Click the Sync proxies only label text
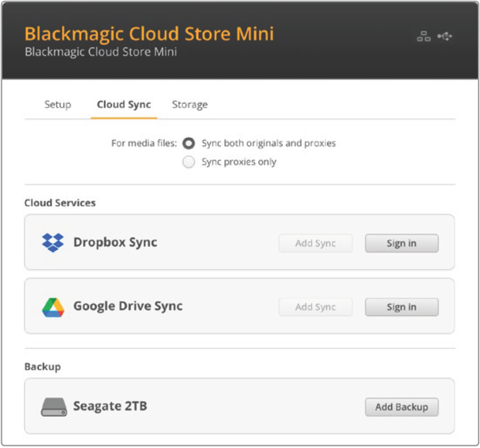The width and height of the screenshot is (480, 448). click(x=239, y=162)
